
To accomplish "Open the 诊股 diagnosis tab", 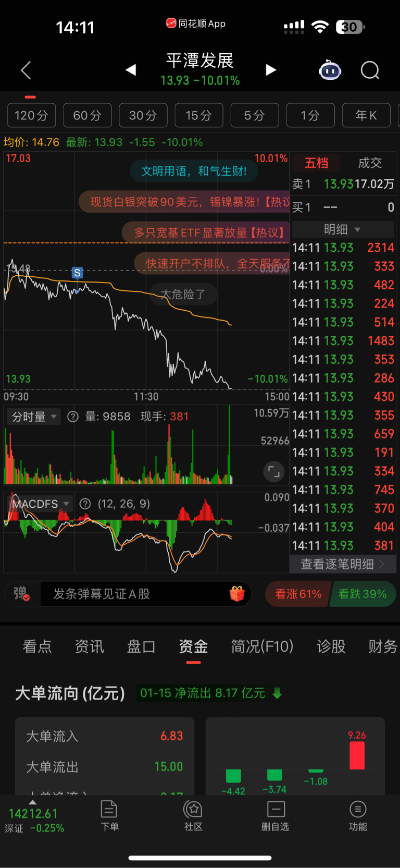I will click(x=331, y=647).
